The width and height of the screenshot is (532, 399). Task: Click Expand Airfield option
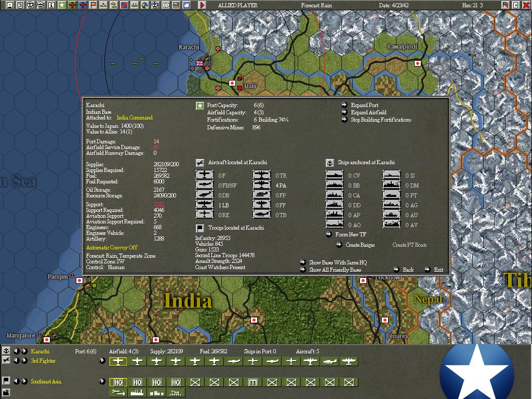pyautogui.click(x=368, y=112)
